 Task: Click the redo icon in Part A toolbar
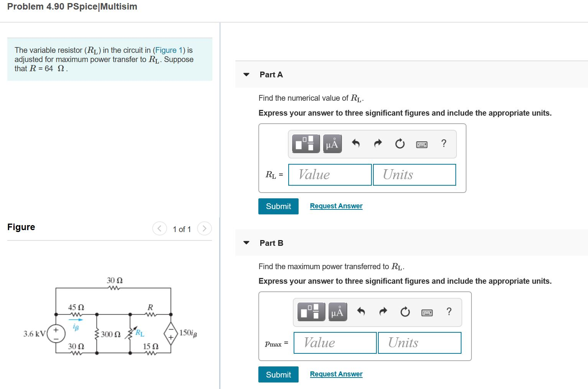tap(378, 144)
